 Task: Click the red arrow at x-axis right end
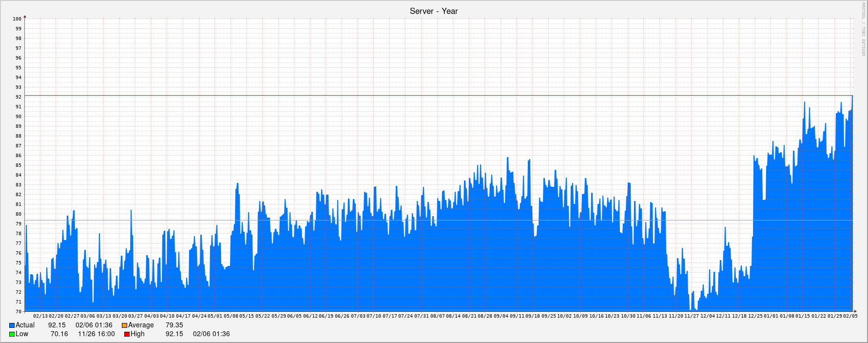[854, 311]
